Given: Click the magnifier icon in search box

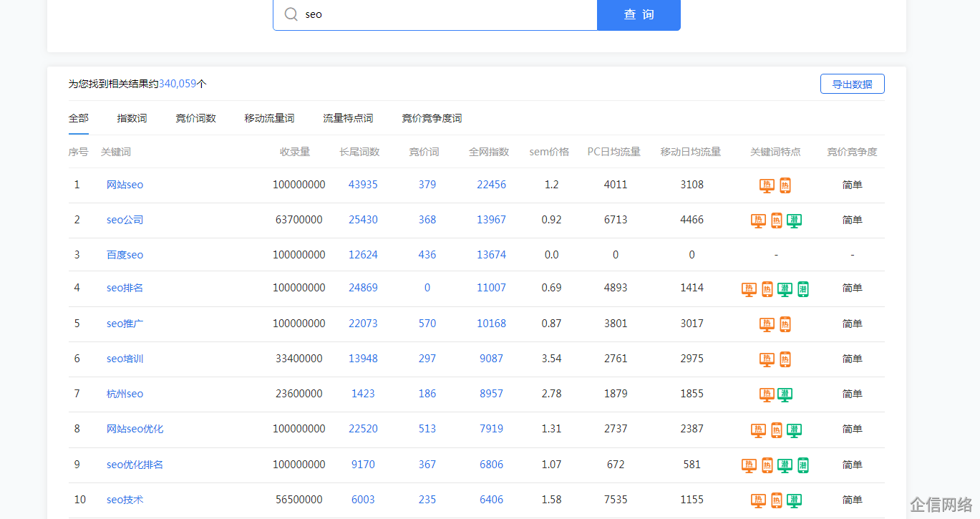Looking at the screenshot, I should coord(291,14).
